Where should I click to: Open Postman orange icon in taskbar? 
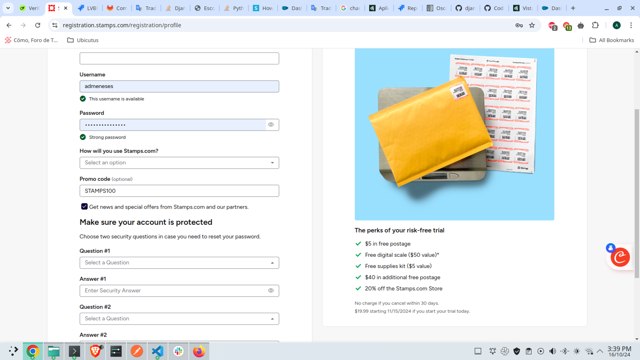[137, 351]
